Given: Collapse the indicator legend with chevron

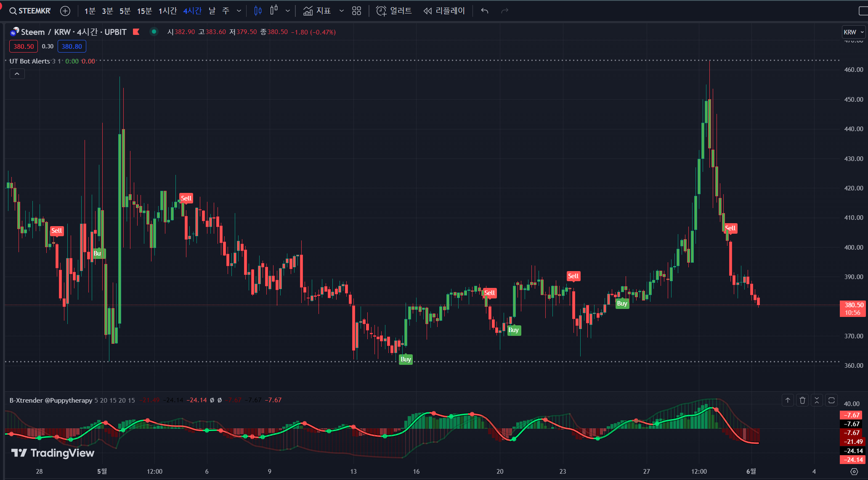Looking at the screenshot, I should pyautogui.click(x=17, y=74).
